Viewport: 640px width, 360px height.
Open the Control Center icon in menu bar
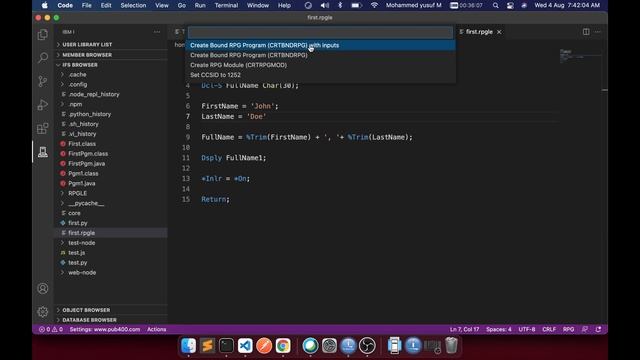pyautogui.click(x=510, y=5)
